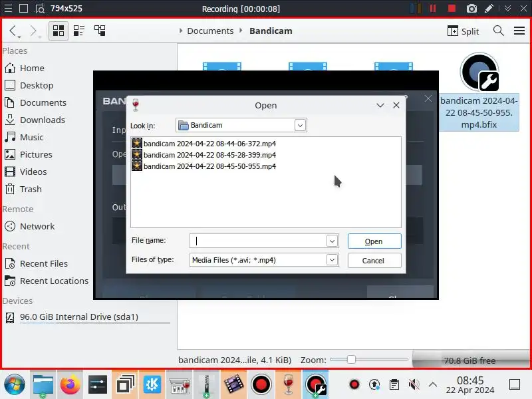532x399 pixels.
Task: Collapse the Open dialog with chevron button
Action: (380, 105)
